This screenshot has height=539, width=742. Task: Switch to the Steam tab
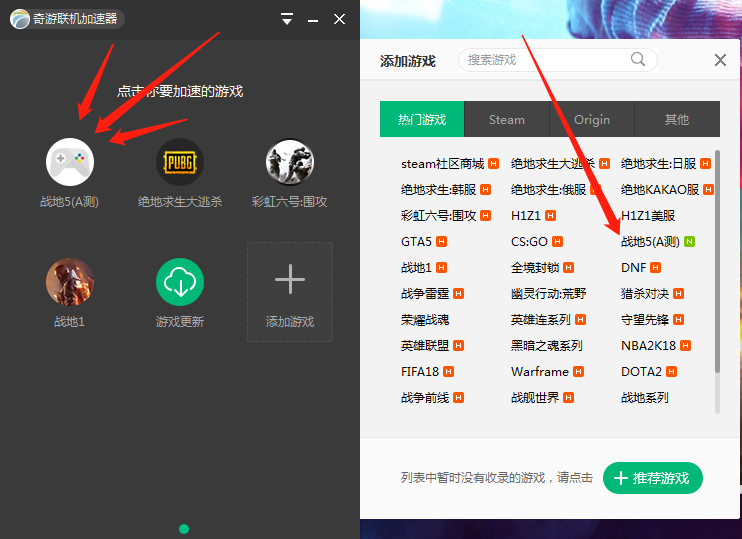[x=507, y=119]
